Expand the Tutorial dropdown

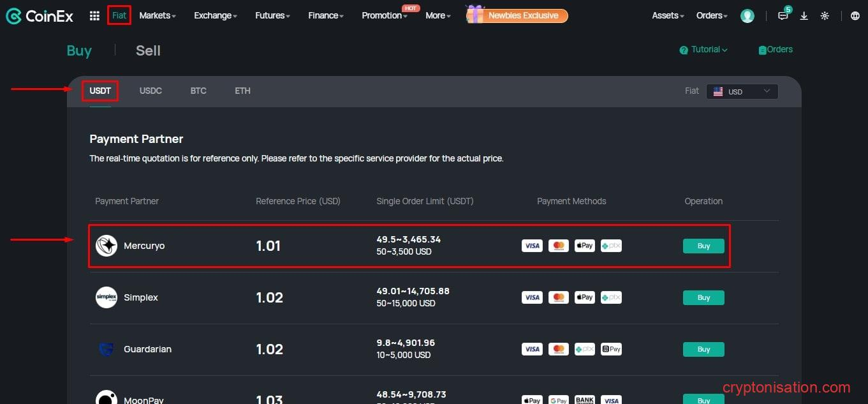(703, 50)
